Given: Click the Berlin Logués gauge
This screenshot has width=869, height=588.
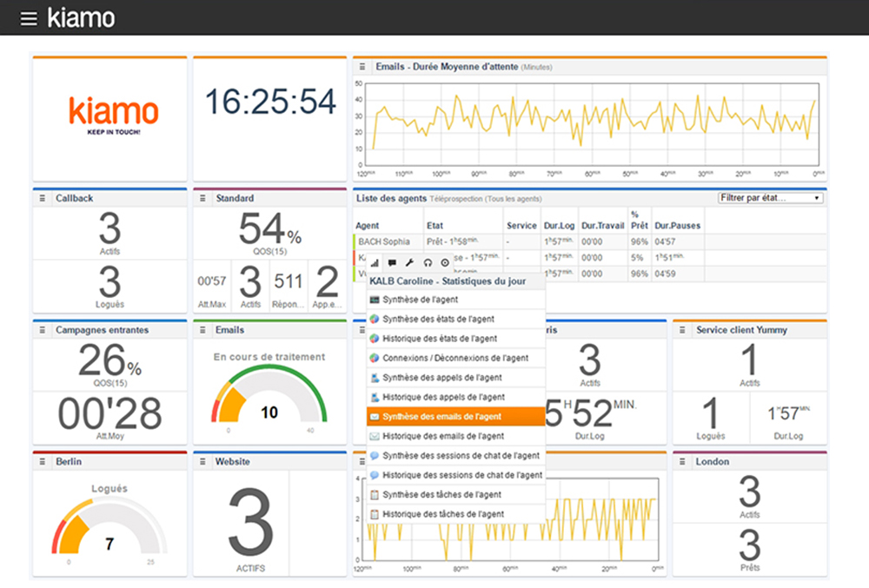Looking at the screenshot, I should [109, 525].
